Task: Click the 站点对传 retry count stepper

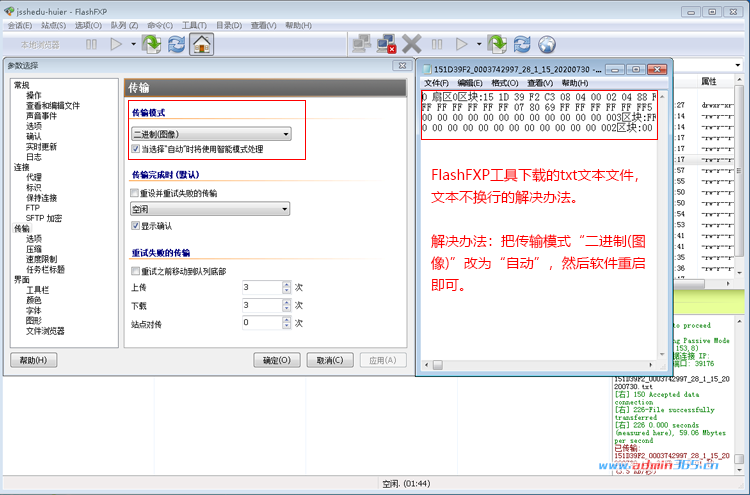Action: [x=287, y=323]
